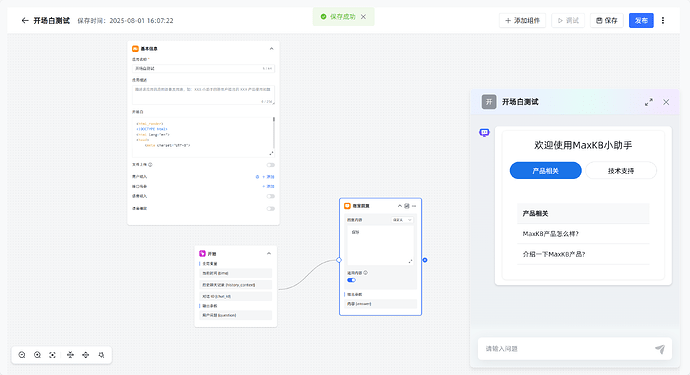The height and width of the screenshot is (375, 690).
Task: Fit the canvas view to screen
Action: click(x=52, y=355)
